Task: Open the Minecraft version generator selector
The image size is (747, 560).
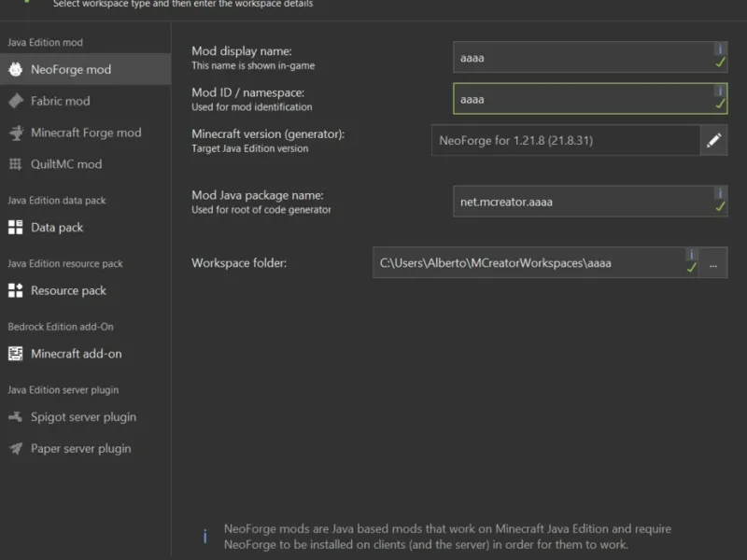Action: tap(566, 141)
